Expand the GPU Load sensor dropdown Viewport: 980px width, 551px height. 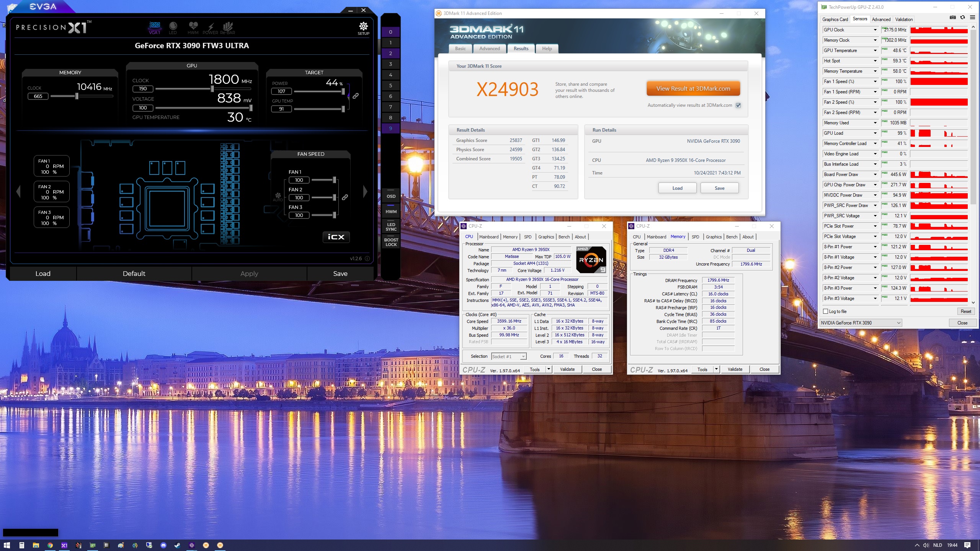click(875, 133)
